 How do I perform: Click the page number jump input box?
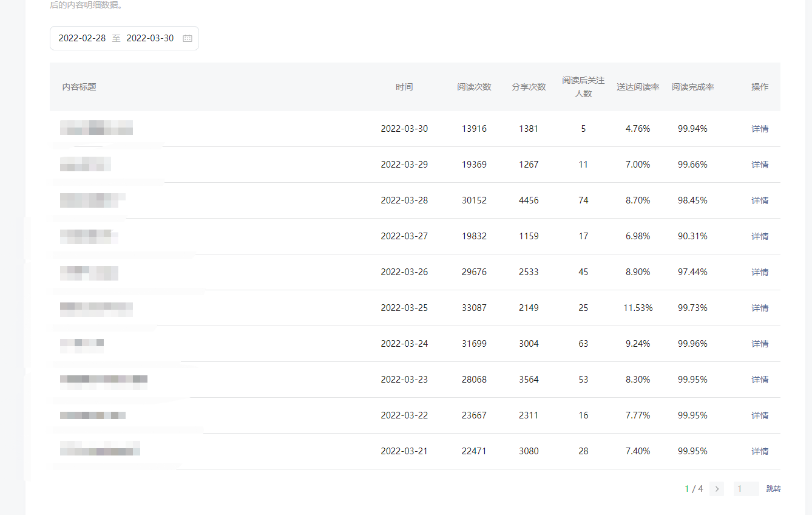[x=746, y=489]
